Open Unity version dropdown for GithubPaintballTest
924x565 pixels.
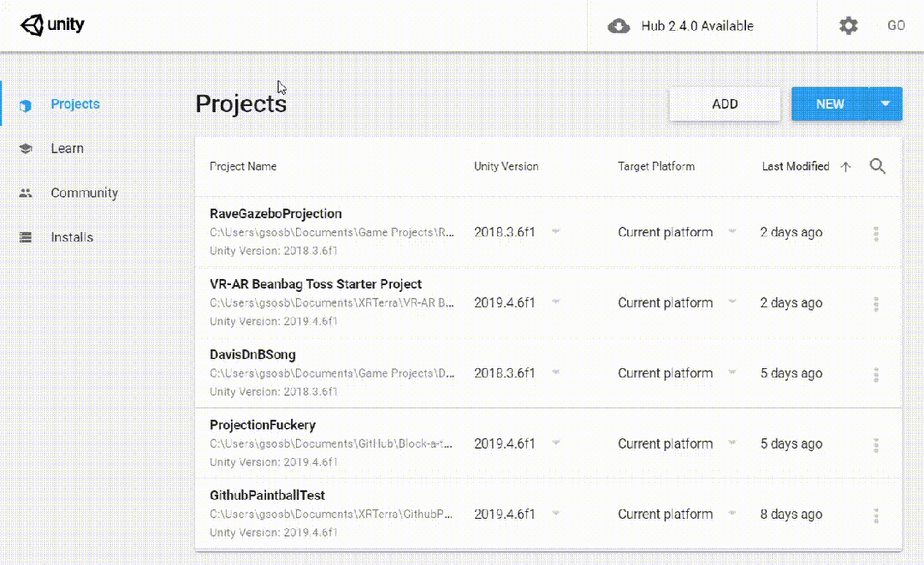point(556,513)
